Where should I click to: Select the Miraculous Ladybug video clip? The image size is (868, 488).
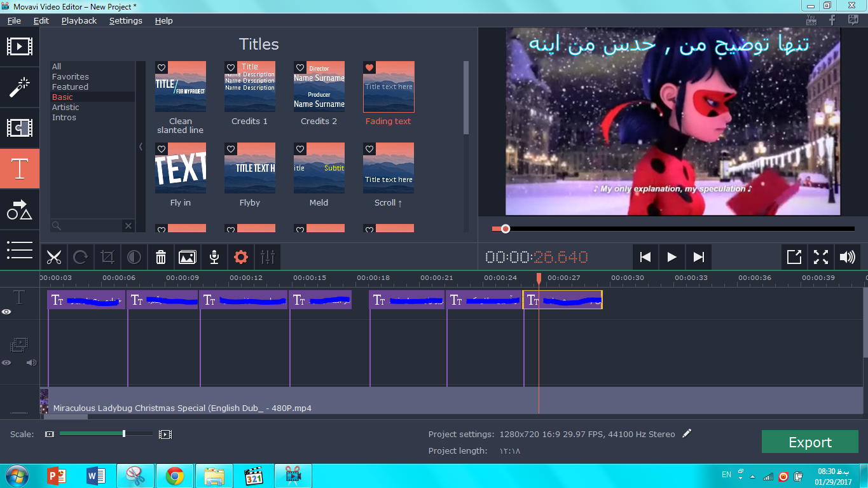pyautogui.click(x=451, y=401)
